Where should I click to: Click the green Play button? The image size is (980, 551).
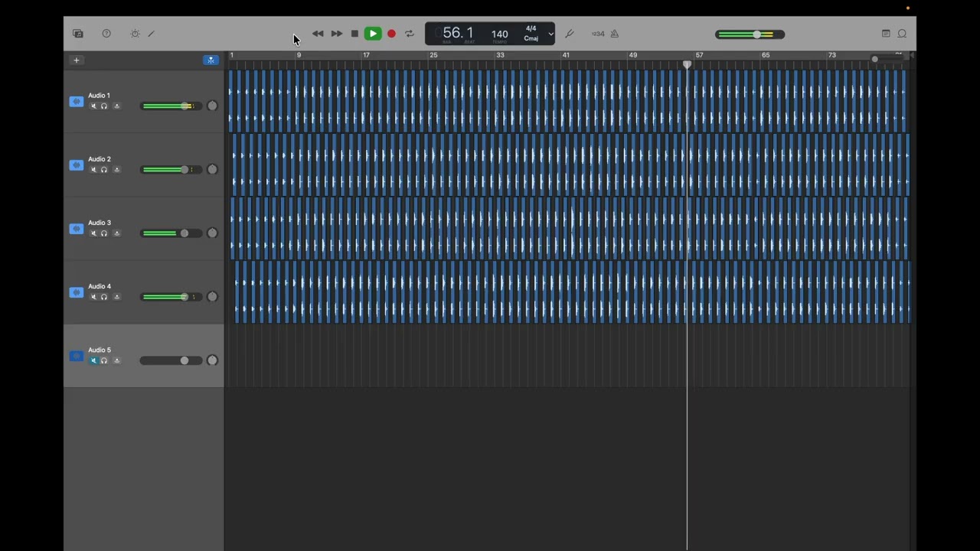click(373, 34)
